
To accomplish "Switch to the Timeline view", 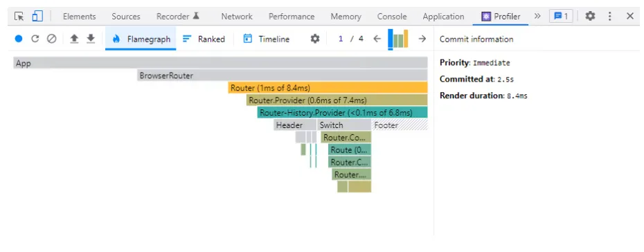I will pos(266,39).
